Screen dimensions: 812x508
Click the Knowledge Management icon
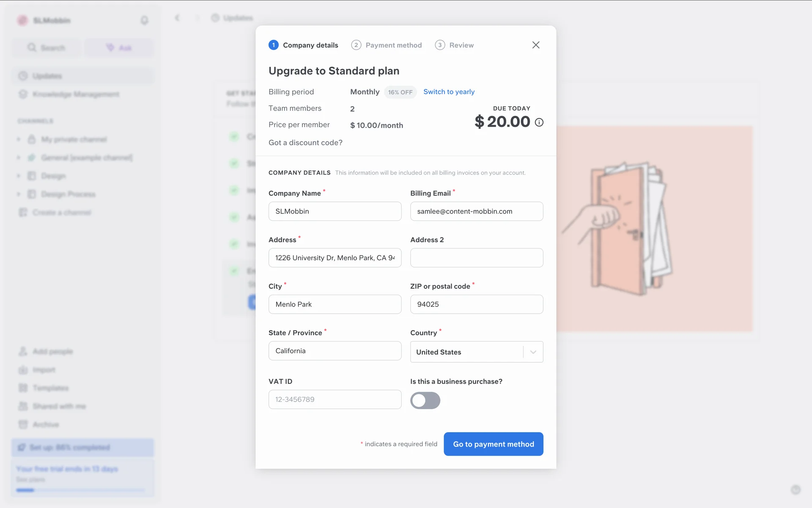23,94
